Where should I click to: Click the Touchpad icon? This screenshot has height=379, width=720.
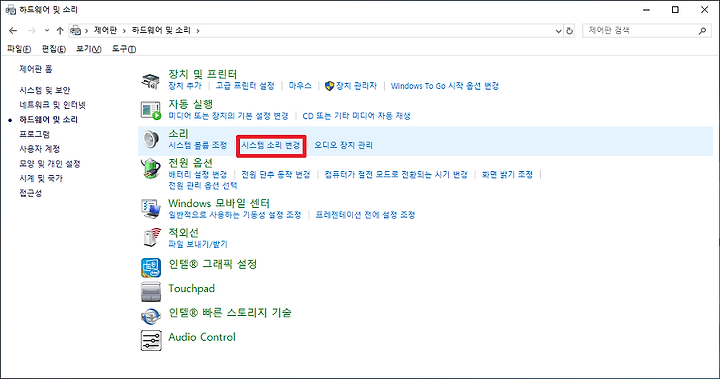click(x=151, y=292)
